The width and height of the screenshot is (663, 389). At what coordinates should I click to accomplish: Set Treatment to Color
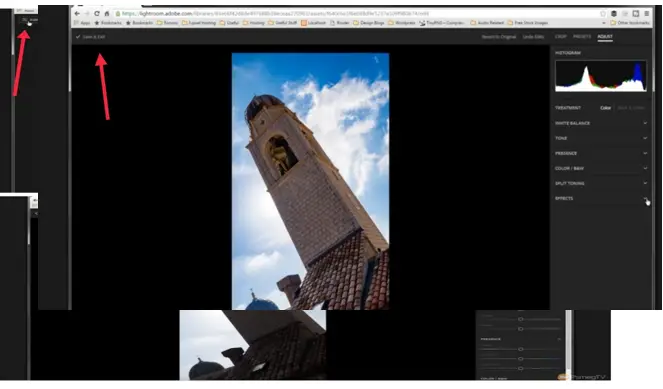pos(605,108)
